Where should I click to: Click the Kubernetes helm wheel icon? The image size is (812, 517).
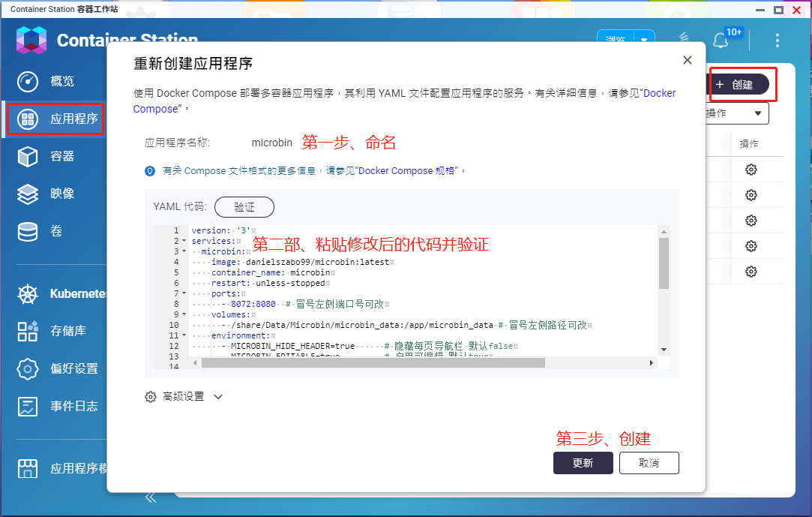click(x=28, y=294)
